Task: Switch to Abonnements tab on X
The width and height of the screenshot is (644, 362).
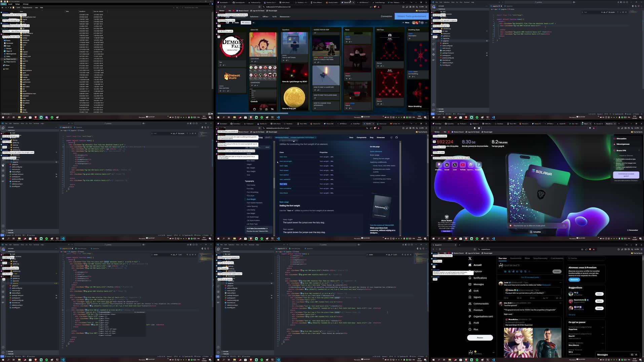Action: pyautogui.click(x=515, y=258)
